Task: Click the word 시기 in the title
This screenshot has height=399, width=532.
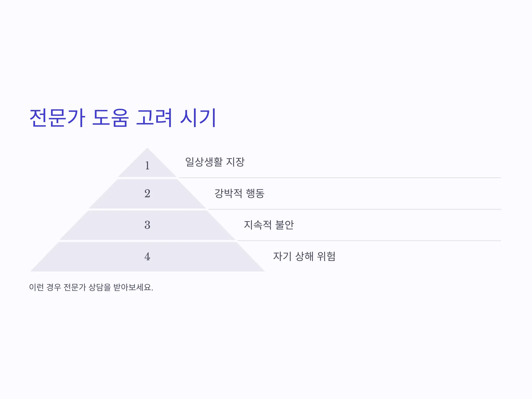Action: tap(198, 118)
